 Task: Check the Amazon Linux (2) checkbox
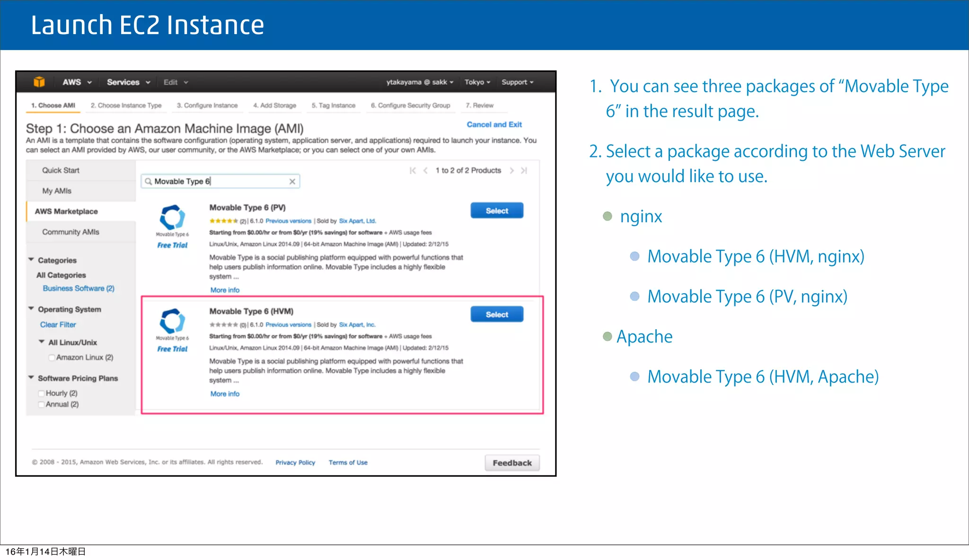coord(52,358)
